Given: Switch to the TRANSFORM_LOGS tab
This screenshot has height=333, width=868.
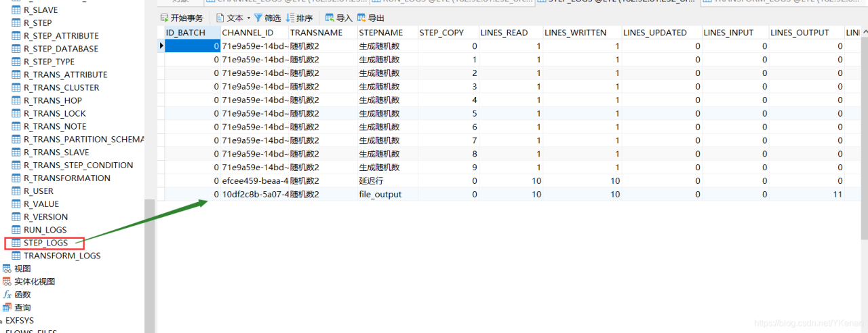Looking at the screenshot, I should coord(780,1).
